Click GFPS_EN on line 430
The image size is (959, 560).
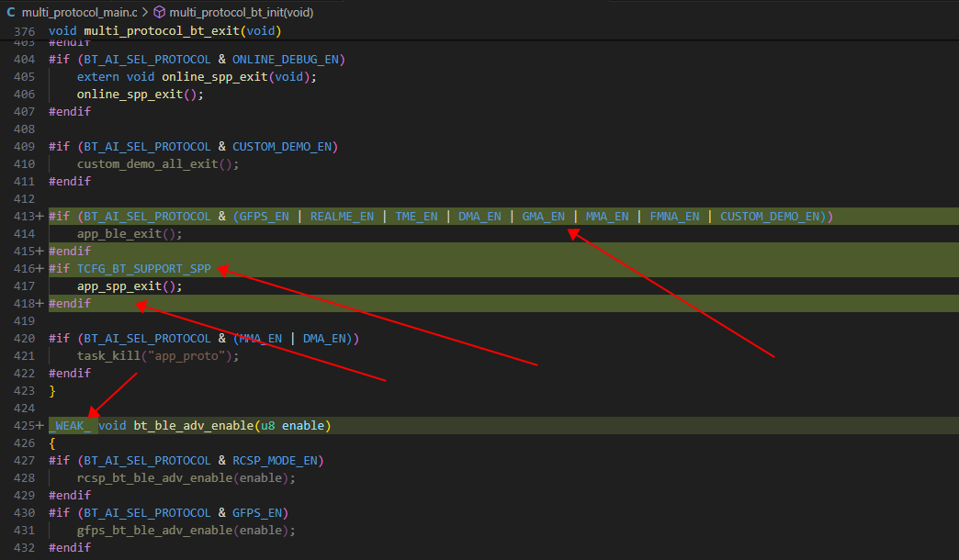click(x=257, y=513)
